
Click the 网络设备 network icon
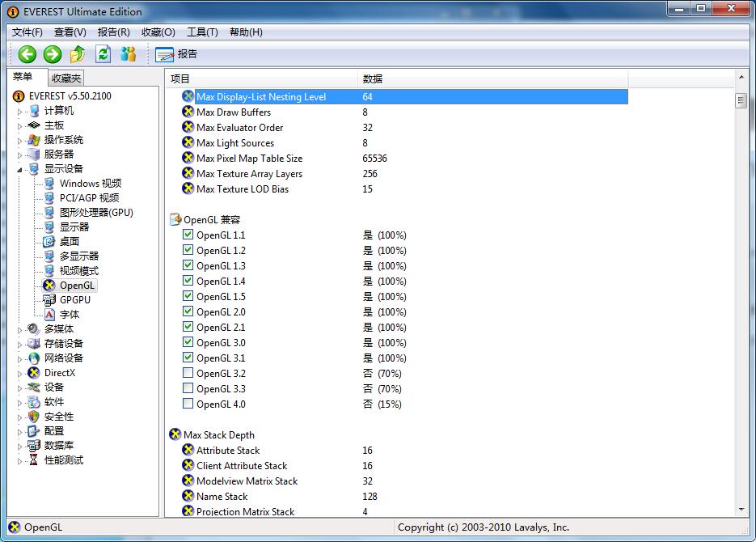(x=34, y=358)
